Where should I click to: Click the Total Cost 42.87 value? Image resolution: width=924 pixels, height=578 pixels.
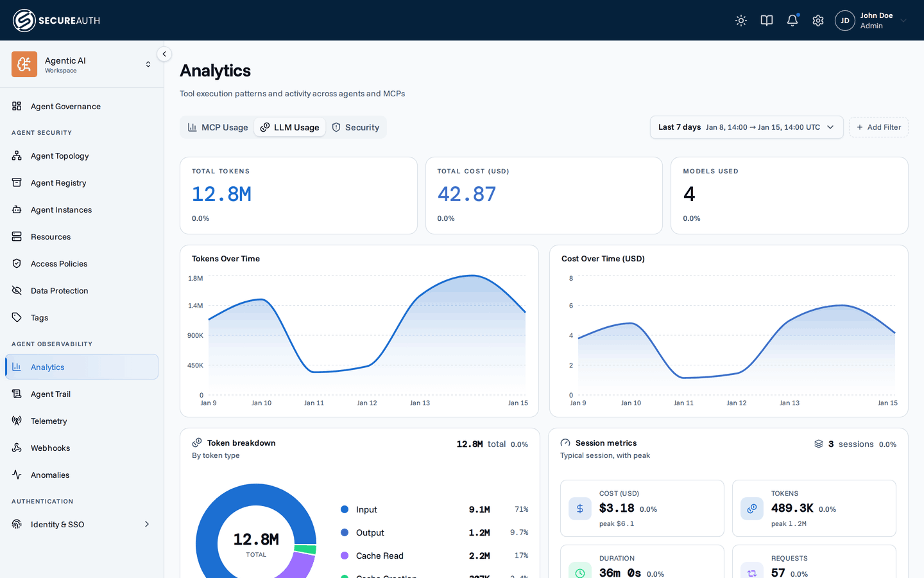[x=466, y=194]
